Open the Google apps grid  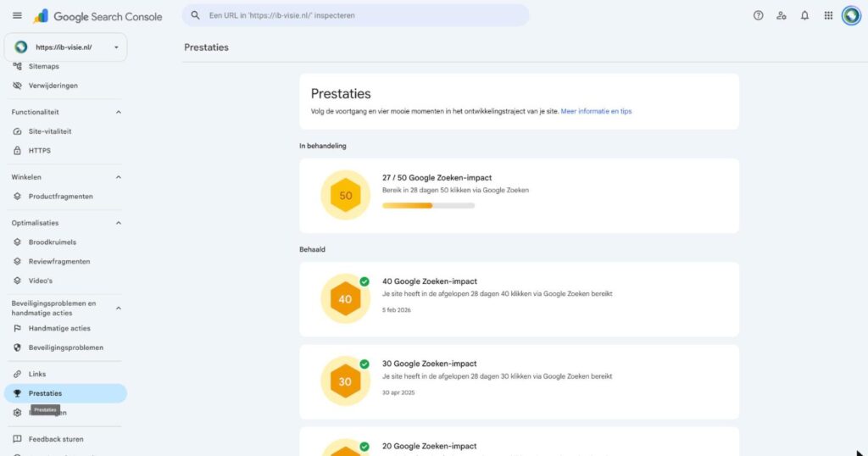828,15
